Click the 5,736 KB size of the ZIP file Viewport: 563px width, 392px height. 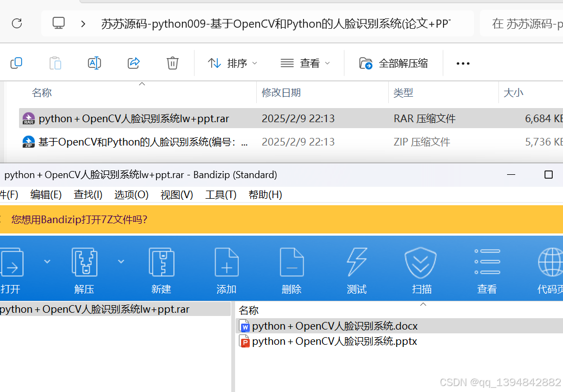tap(544, 142)
